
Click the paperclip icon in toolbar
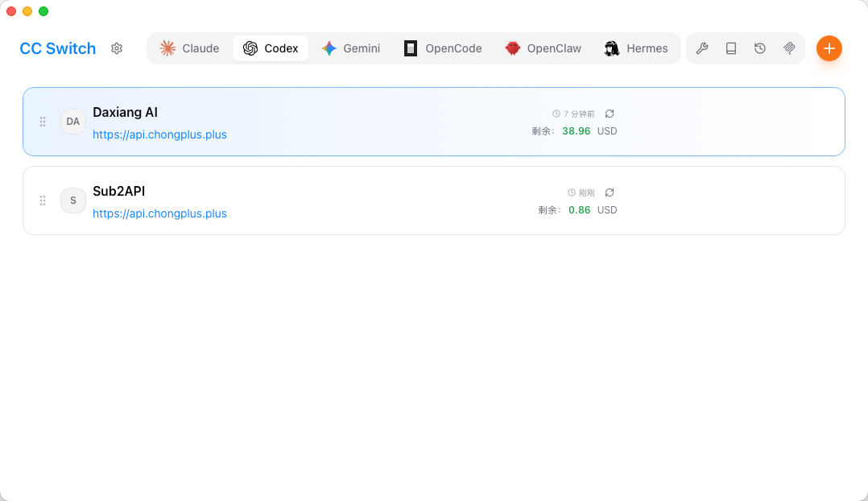point(789,48)
